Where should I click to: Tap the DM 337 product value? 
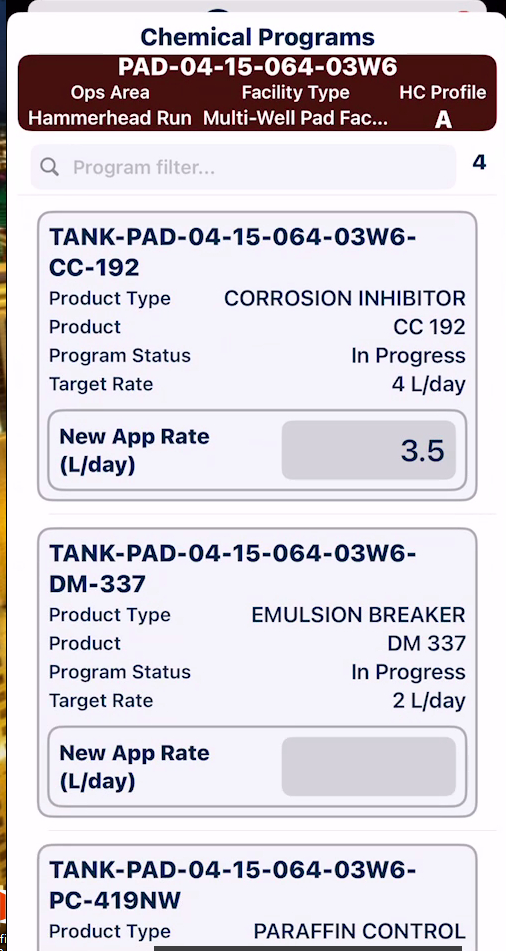click(x=427, y=644)
